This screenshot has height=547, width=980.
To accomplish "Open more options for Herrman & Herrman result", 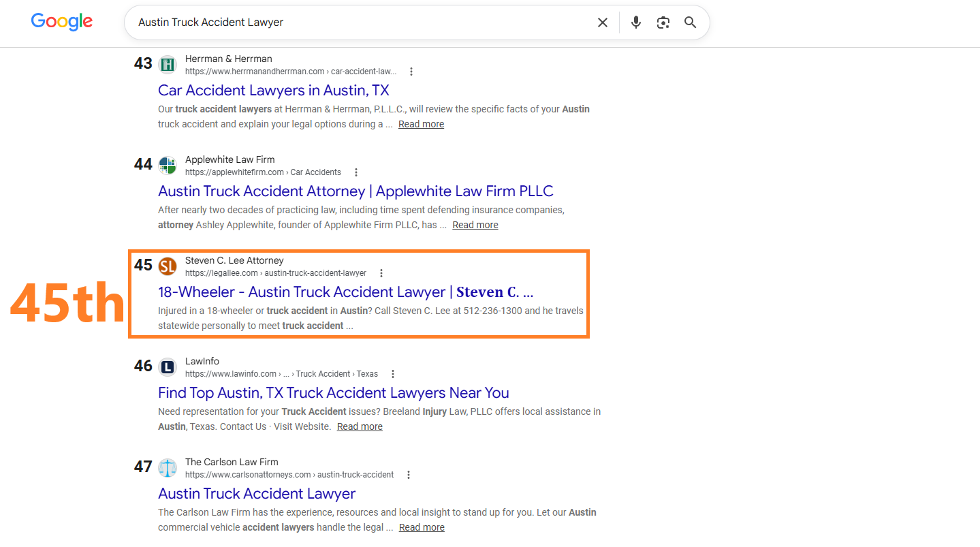I will [411, 72].
